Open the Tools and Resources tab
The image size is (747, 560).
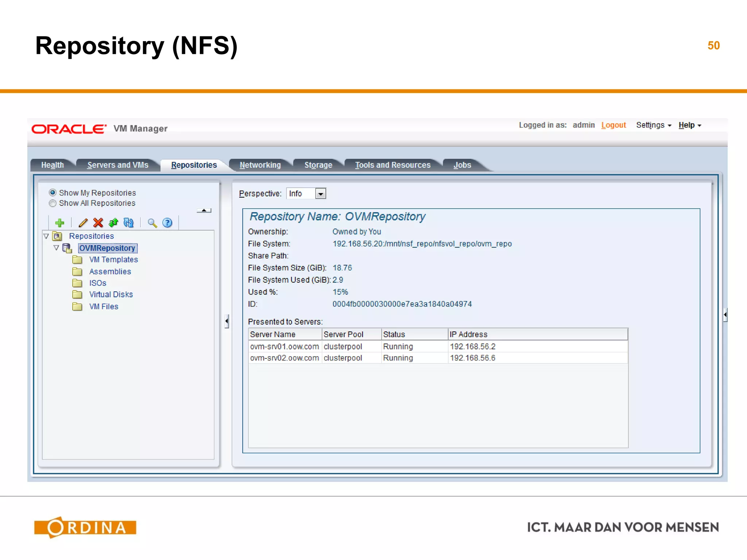coord(393,165)
